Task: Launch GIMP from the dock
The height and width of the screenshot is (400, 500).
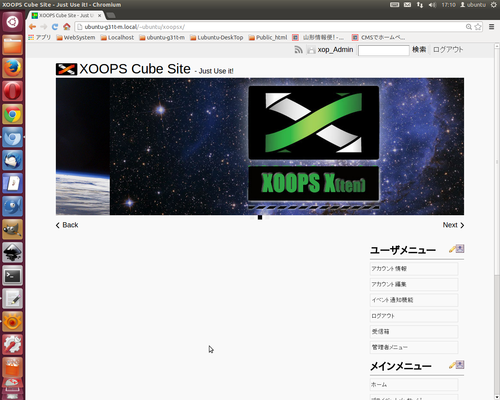Action: [13, 229]
